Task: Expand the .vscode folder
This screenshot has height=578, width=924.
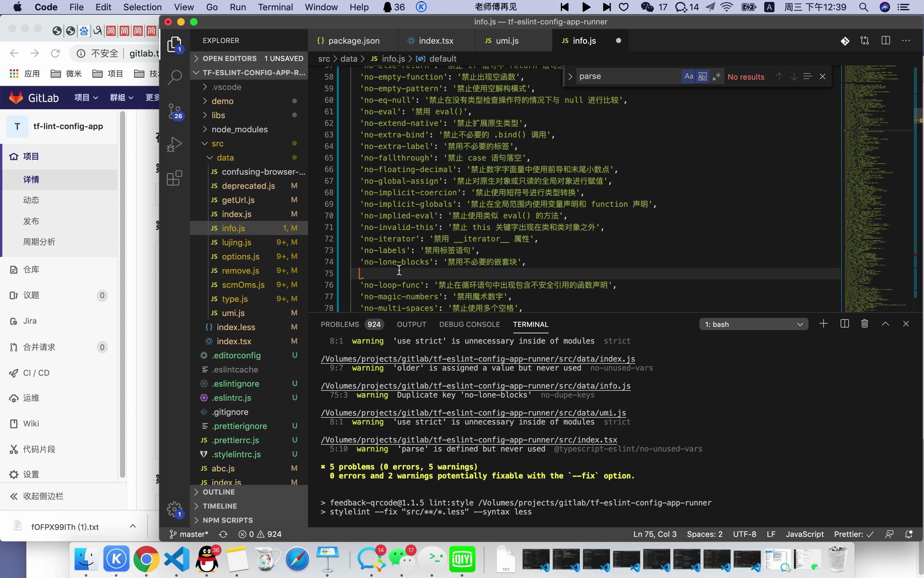Action: click(x=249, y=87)
